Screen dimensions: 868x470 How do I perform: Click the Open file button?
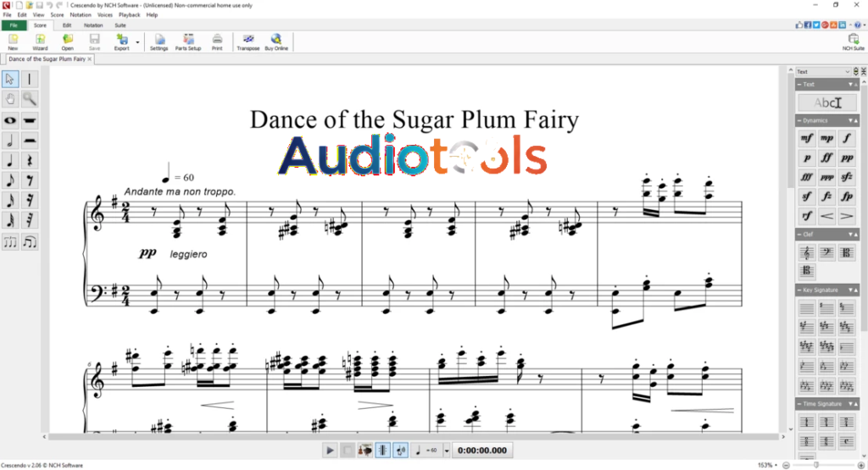pyautogui.click(x=67, y=42)
